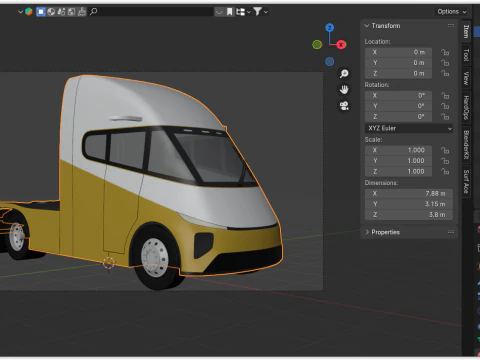Toggle lock on Scale X
Screen dimensions: 480x360
(445, 150)
